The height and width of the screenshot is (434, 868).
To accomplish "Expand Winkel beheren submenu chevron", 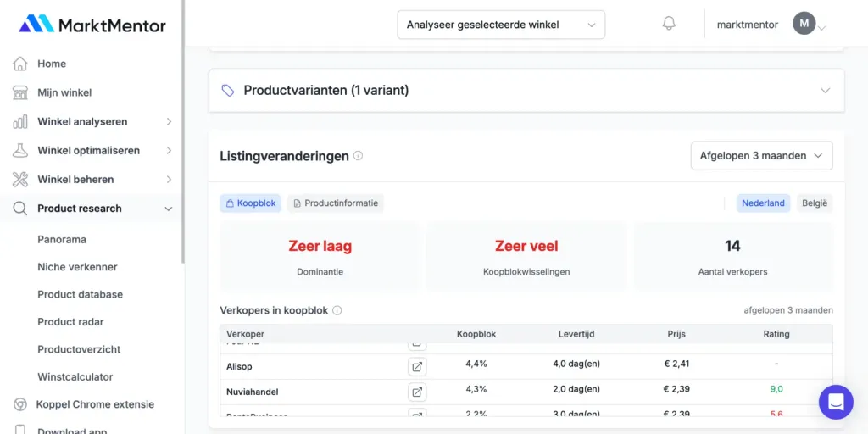I will (x=169, y=179).
